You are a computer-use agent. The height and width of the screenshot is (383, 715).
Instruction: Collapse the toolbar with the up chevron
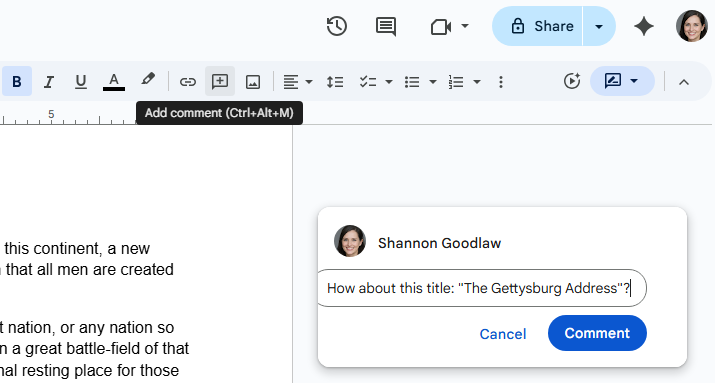pos(684,82)
